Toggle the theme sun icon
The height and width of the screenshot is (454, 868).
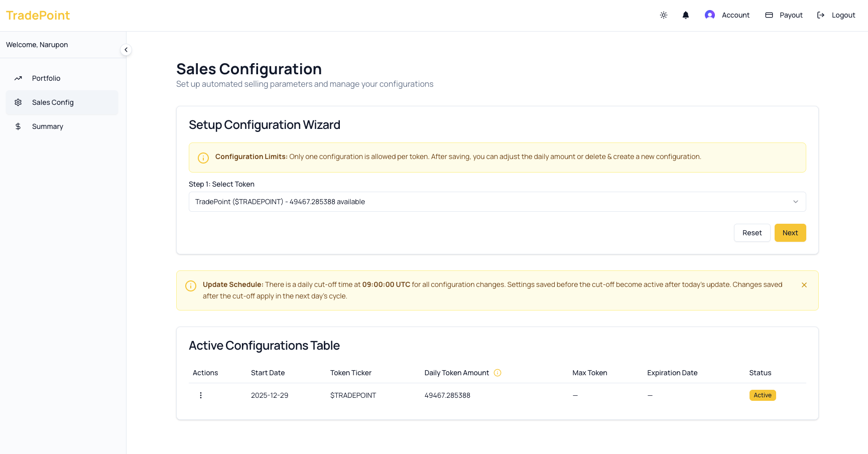click(x=663, y=15)
